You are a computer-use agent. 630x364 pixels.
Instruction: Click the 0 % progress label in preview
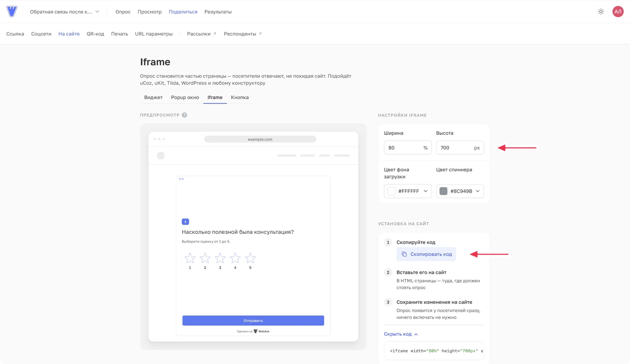coord(181,179)
